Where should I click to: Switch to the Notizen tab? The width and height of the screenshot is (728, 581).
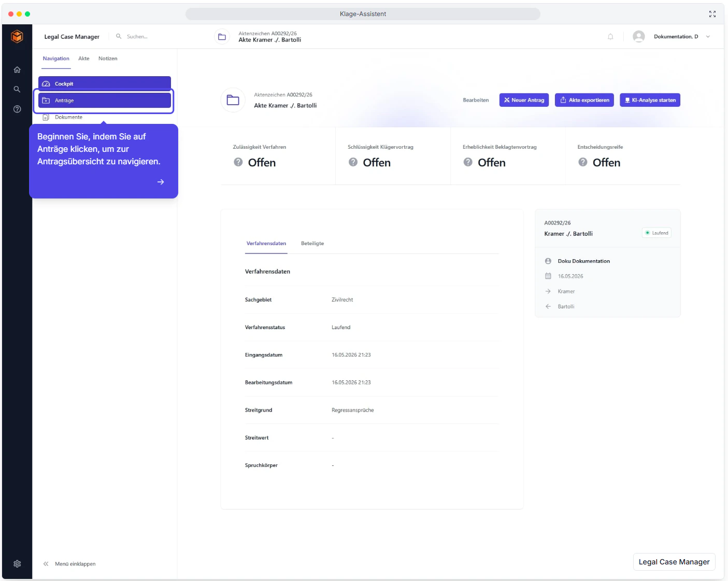(108, 59)
